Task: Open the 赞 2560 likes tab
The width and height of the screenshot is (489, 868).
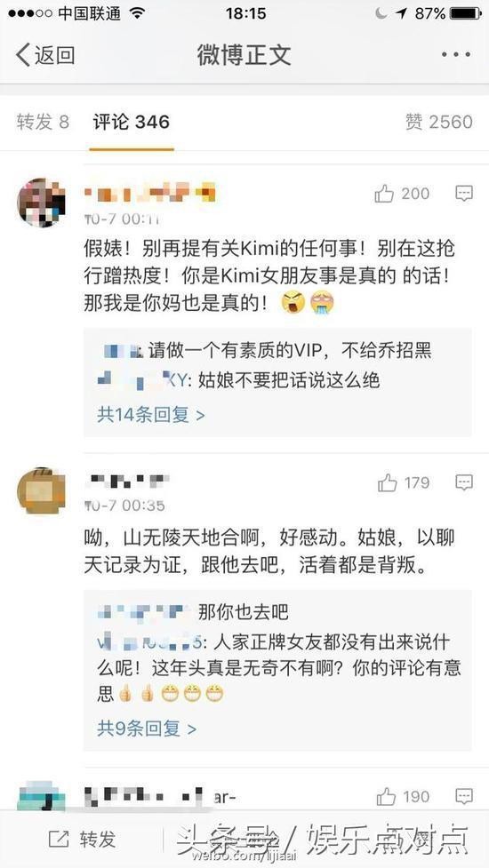Action: pos(439,122)
